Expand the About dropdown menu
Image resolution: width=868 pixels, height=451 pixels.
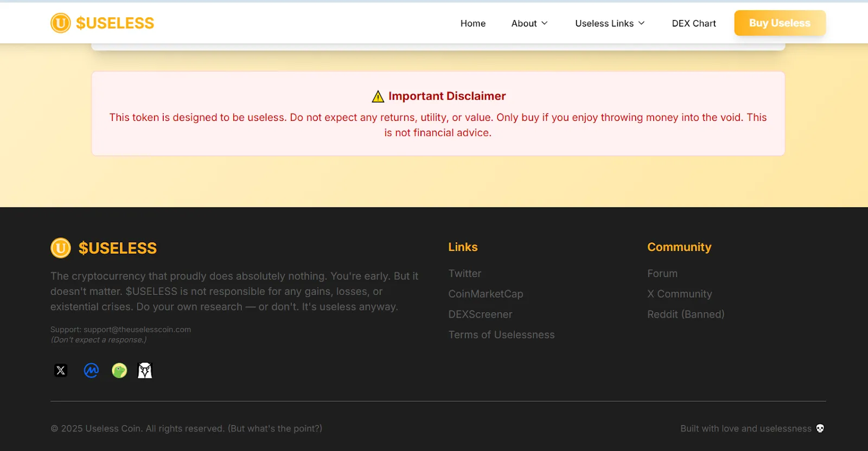click(x=529, y=23)
